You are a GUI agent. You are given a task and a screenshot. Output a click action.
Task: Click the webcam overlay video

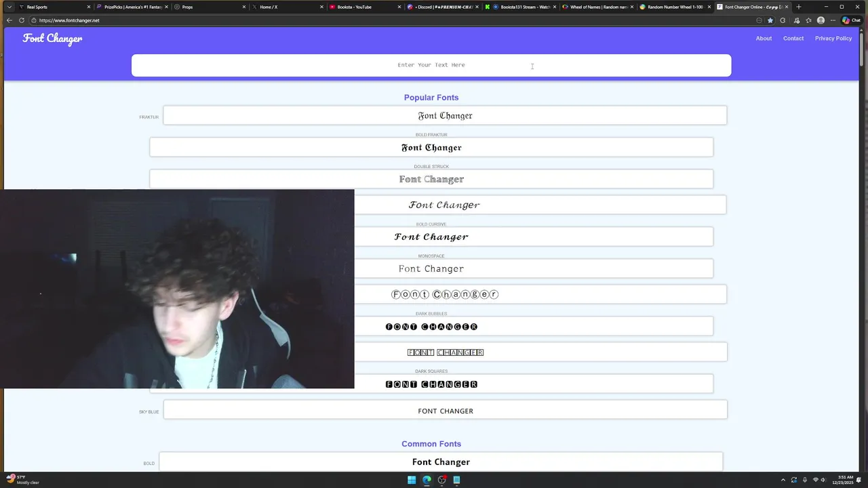click(177, 289)
